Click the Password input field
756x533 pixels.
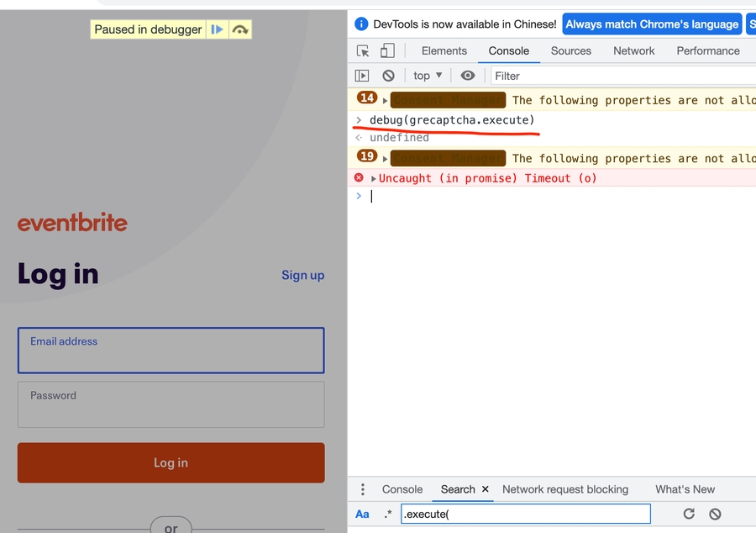click(171, 404)
